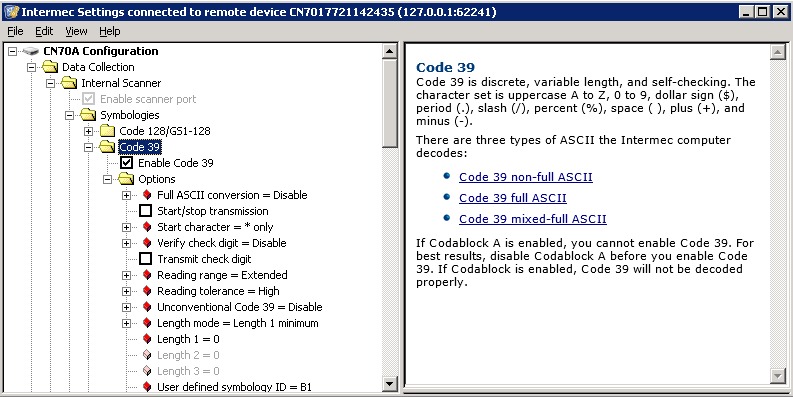
Task: Click the red cube icon for Start character
Action: tap(147, 227)
